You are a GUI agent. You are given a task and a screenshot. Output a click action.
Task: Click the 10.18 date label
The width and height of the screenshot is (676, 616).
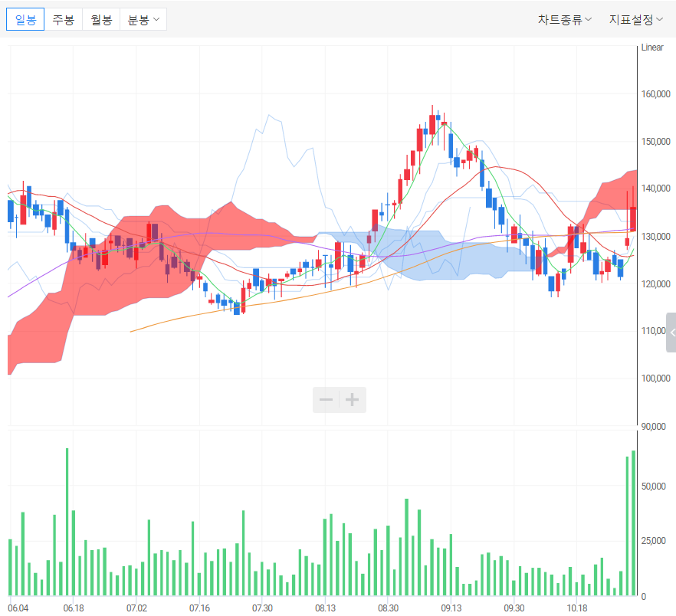pos(577,608)
